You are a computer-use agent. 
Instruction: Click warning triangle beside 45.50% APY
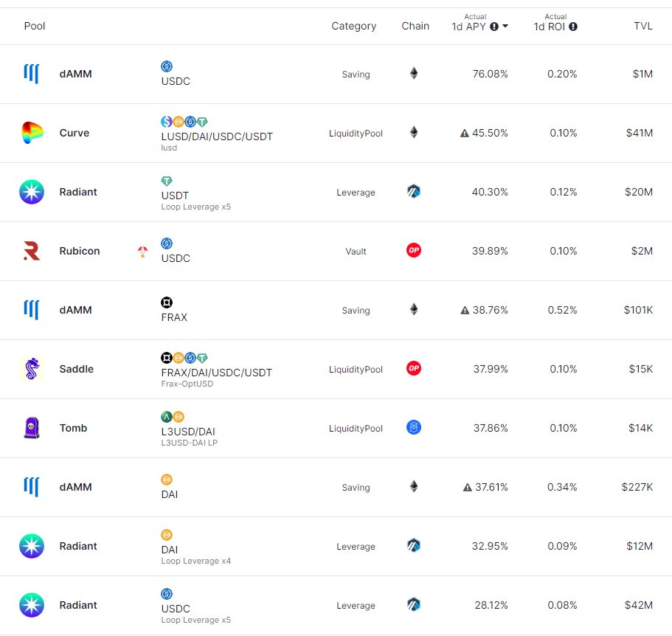(x=465, y=134)
